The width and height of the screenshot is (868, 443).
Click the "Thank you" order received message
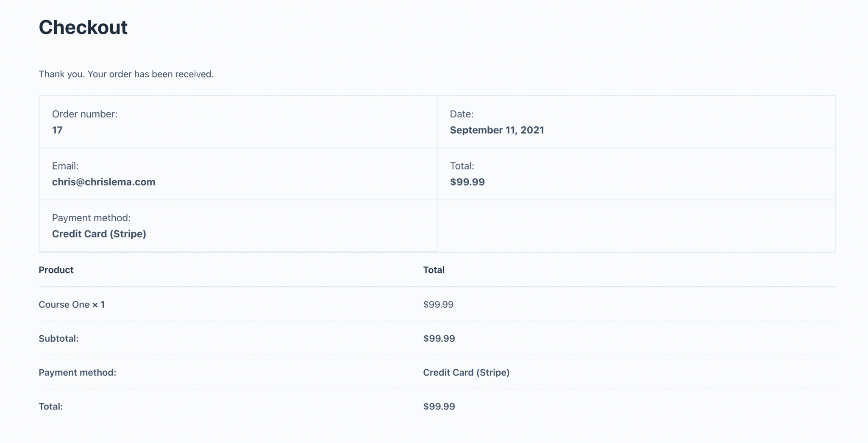126,74
